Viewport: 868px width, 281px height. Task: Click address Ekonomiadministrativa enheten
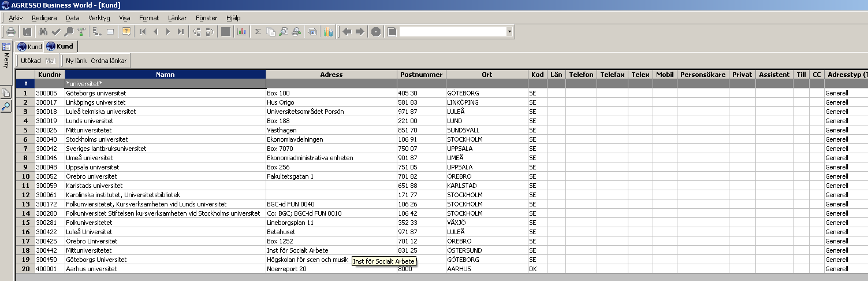[x=331, y=158]
